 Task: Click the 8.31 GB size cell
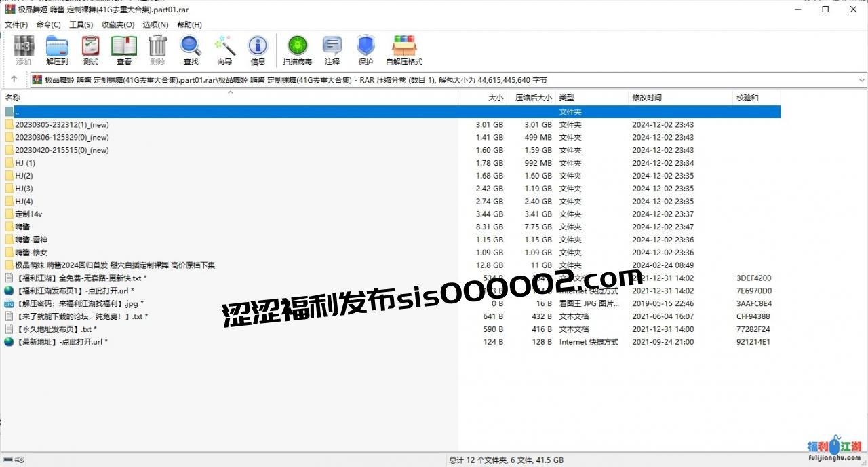point(490,227)
